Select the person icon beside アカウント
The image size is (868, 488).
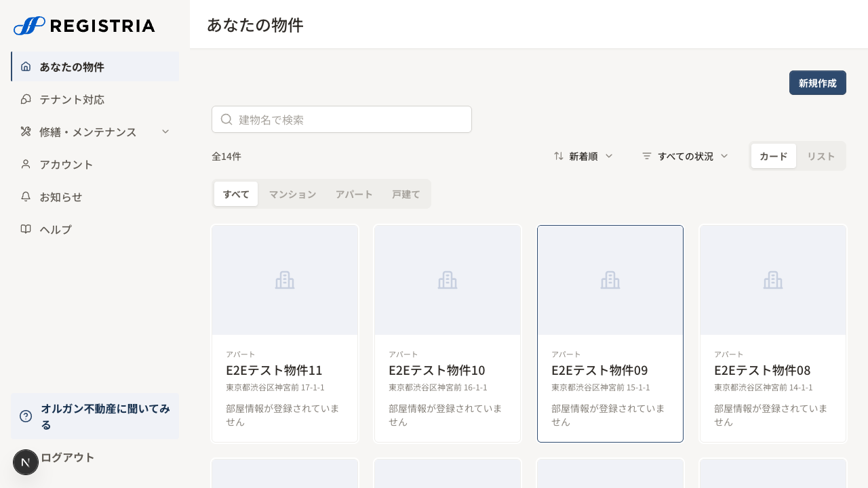point(26,164)
